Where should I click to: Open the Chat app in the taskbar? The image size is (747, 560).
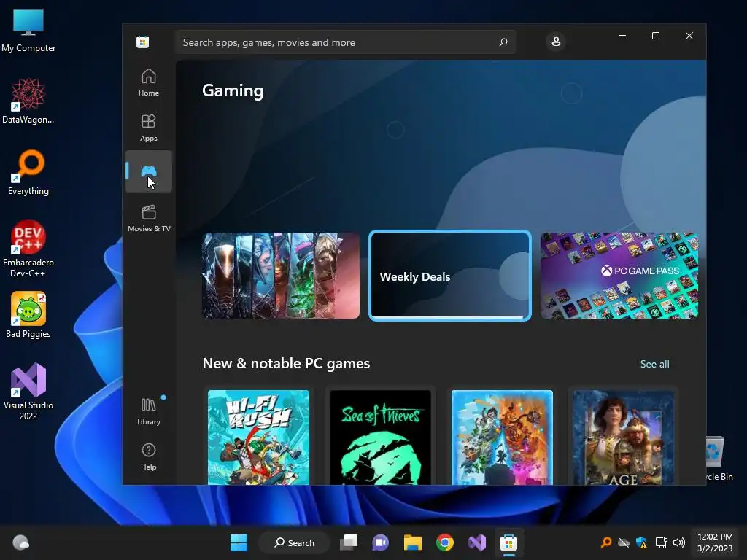click(380, 542)
